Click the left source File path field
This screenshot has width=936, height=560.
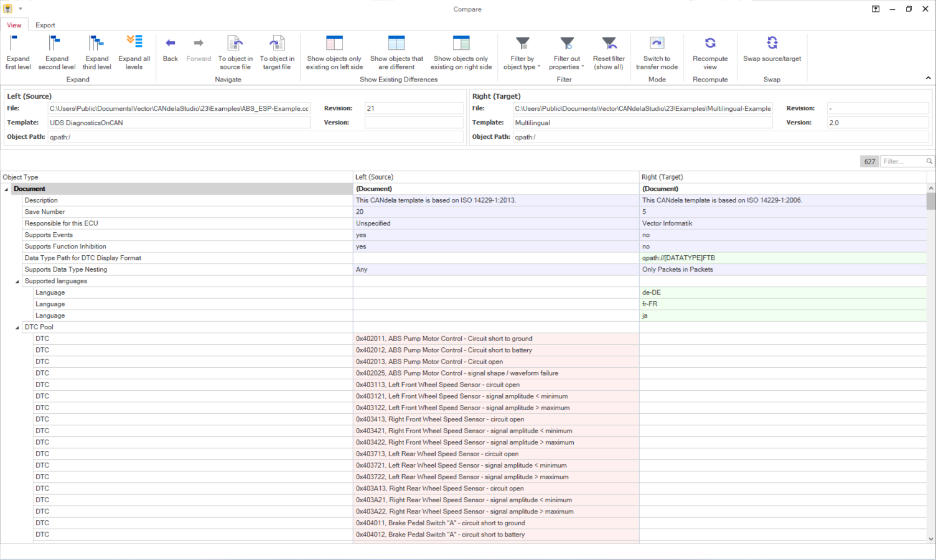[x=179, y=108]
